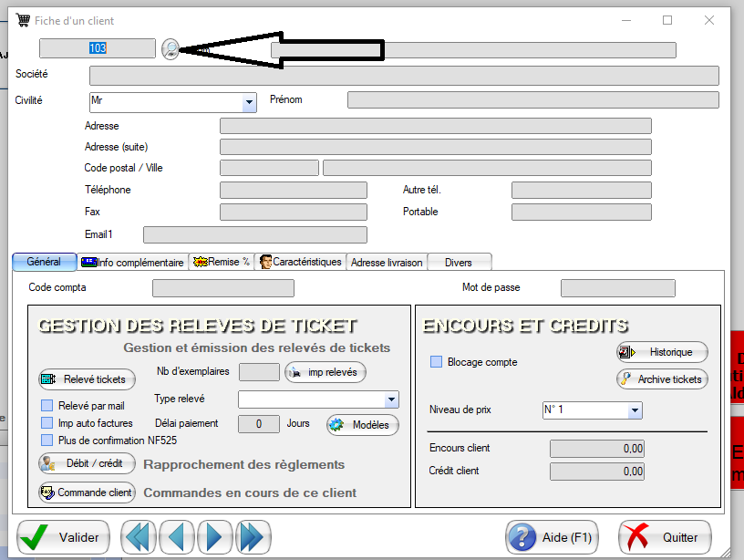744x560 pixels.
Task: Go to the previous client record
Action: pyautogui.click(x=177, y=536)
